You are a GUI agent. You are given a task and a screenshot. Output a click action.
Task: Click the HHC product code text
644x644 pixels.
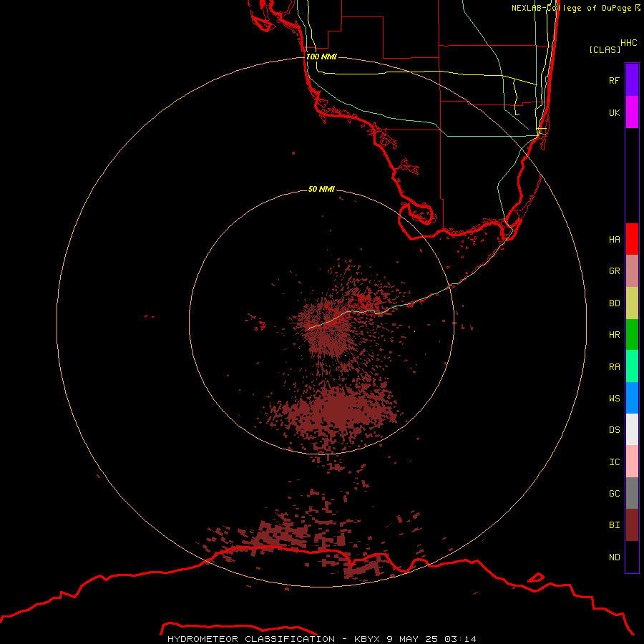pyautogui.click(x=628, y=43)
